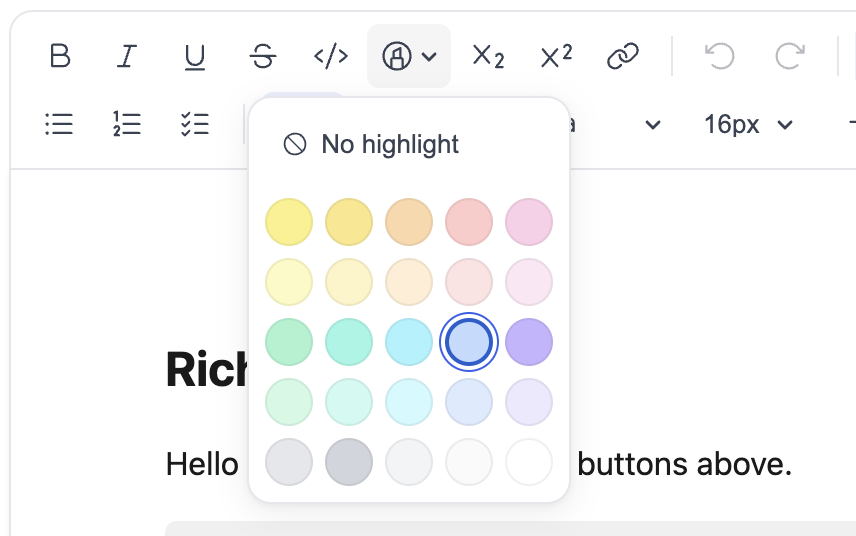
Task: Toggle inline code formatting
Action: click(331, 56)
